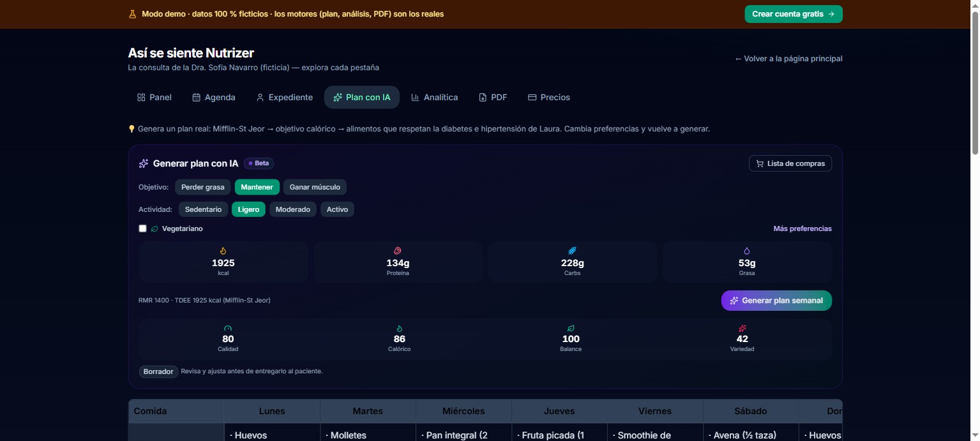The image size is (980, 441).
Task: Click the Panel tab grid icon
Action: point(141,98)
